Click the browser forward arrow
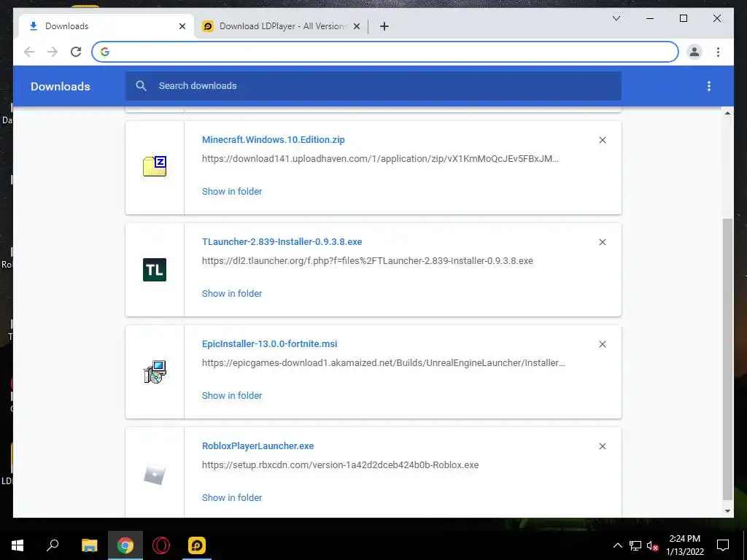 click(53, 52)
